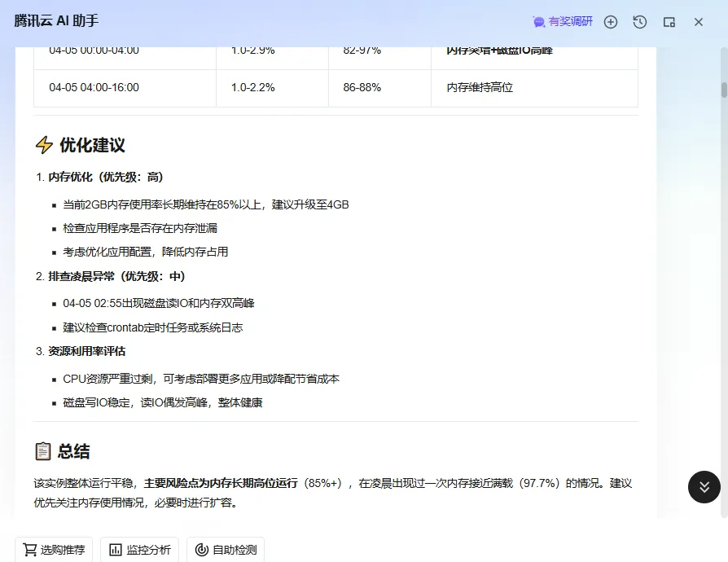The height and width of the screenshot is (562, 728).
Task: Click the lightning bolt 优化建议 icon
Action: 44,145
